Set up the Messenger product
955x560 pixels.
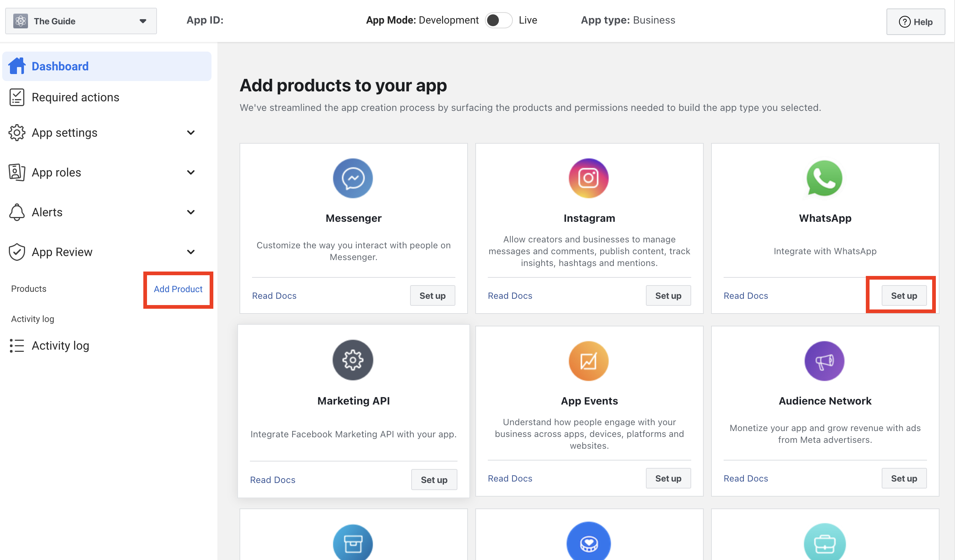click(433, 295)
